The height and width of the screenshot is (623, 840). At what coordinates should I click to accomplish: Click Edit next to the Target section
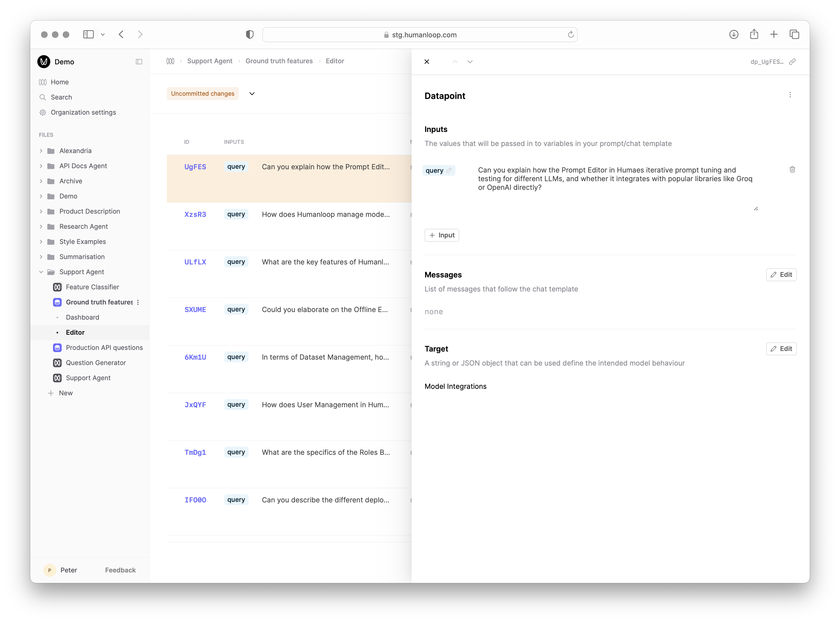[x=781, y=349]
